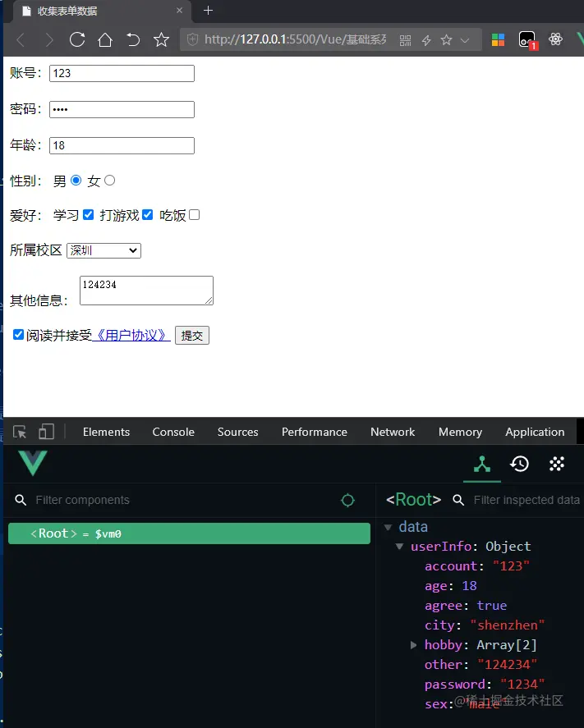Check the 吃饭 hobby checkbox

(195, 214)
